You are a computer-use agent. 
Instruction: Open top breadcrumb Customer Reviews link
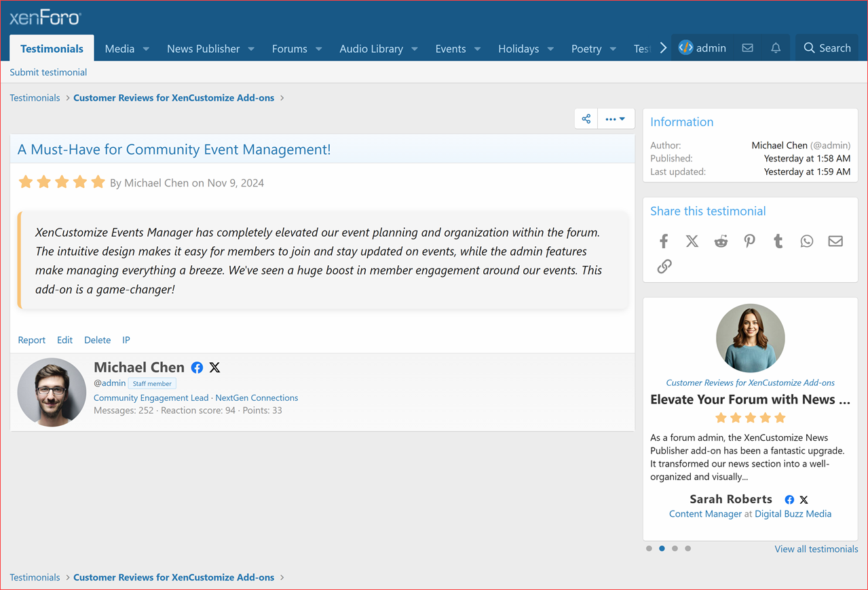(174, 98)
